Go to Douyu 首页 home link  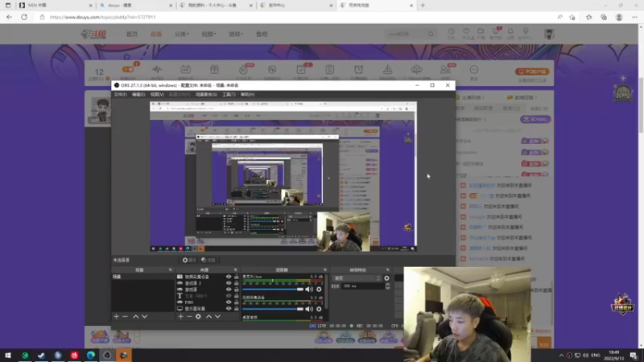[x=132, y=34]
